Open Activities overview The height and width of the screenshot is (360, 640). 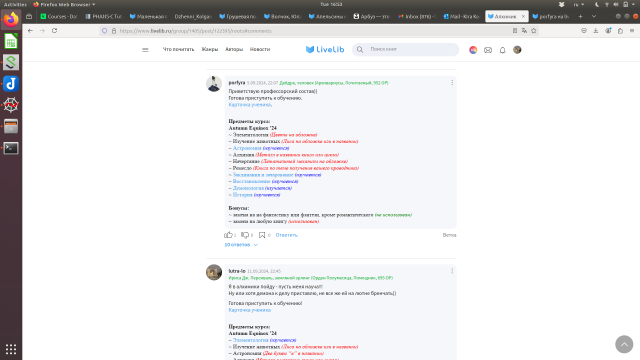15,4
